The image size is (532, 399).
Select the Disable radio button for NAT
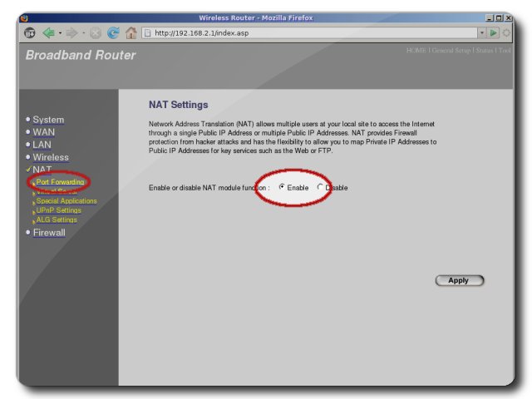(321, 187)
